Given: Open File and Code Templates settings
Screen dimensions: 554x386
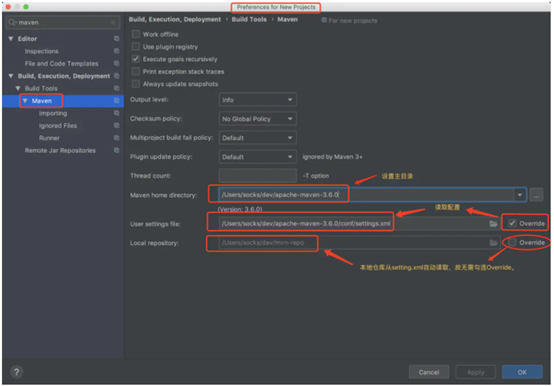Looking at the screenshot, I should [x=61, y=64].
